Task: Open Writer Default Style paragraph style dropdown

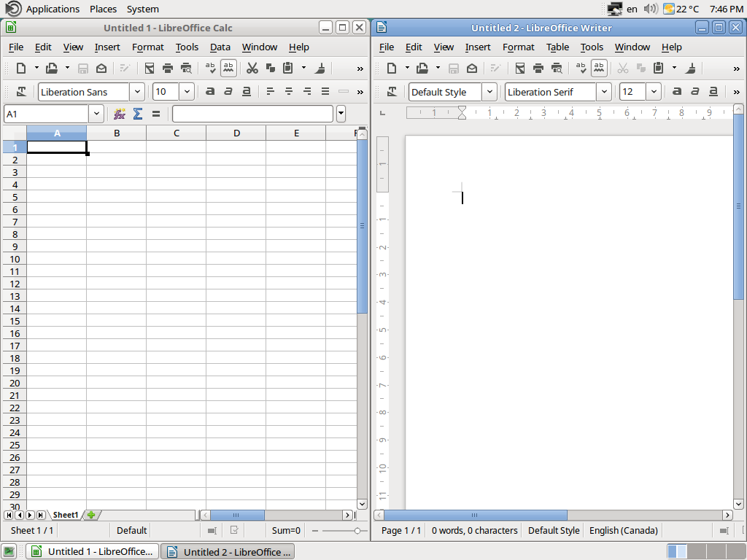Action: (x=489, y=91)
